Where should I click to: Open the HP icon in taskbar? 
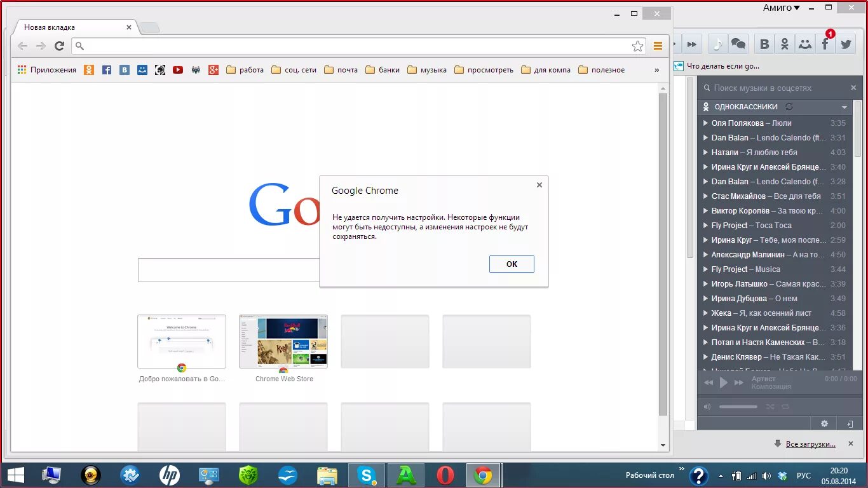coord(169,475)
